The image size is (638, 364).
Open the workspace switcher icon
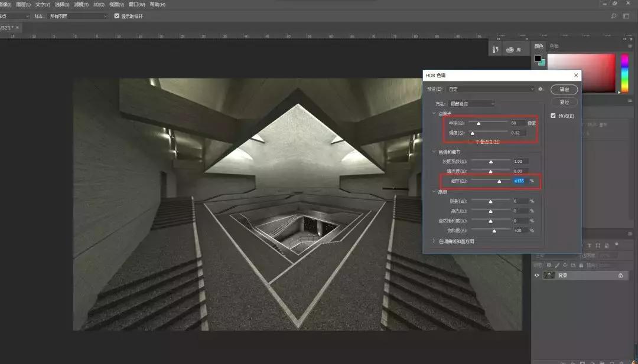pyautogui.click(x=626, y=17)
